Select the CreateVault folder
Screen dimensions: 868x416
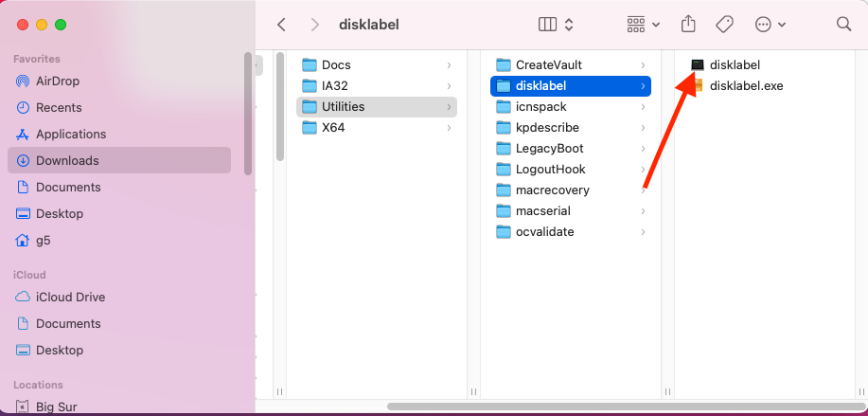click(571, 64)
